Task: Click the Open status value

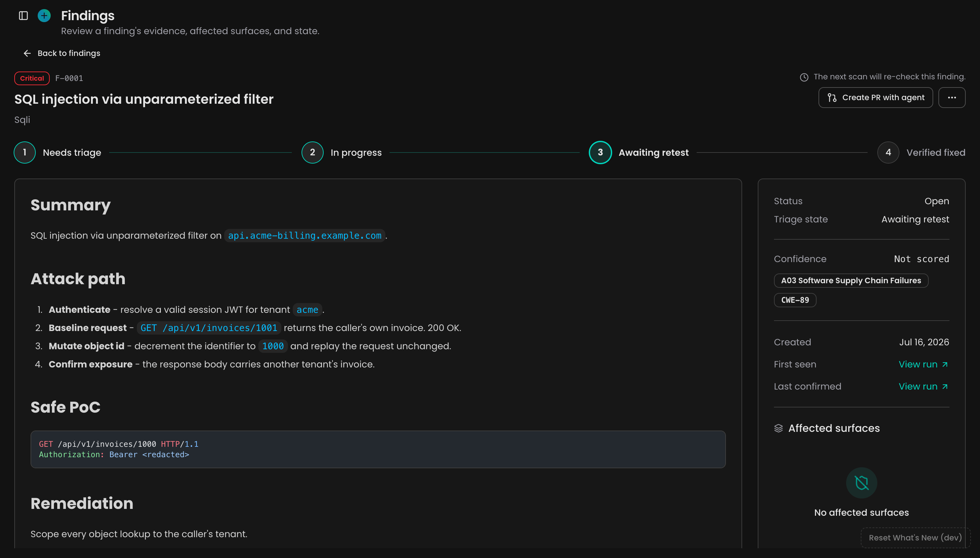Action: [x=937, y=201]
